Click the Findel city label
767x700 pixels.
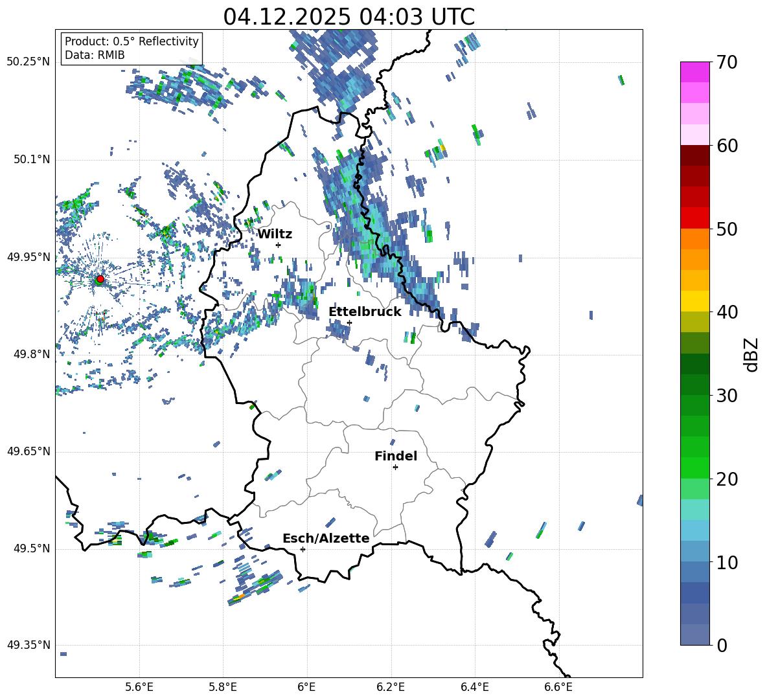click(x=396, y=456)
